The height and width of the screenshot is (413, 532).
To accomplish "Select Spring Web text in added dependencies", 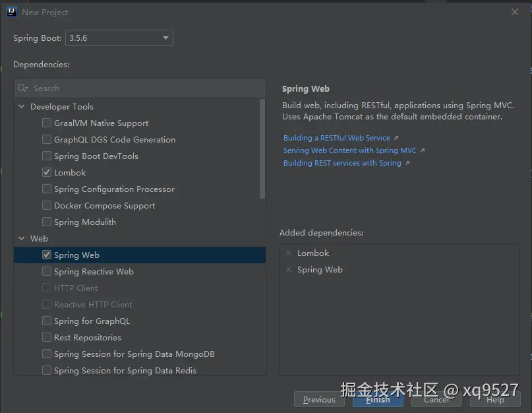I will click(x=320, y=270).
